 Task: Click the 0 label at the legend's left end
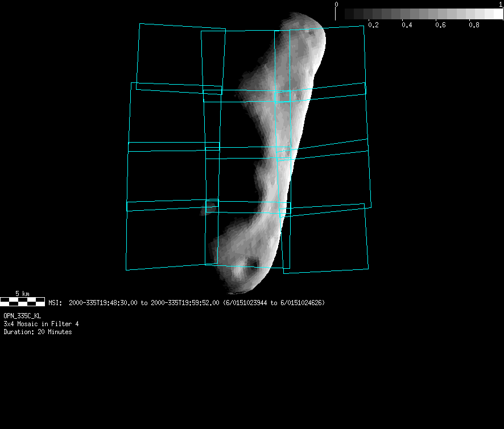pos(336,5)
